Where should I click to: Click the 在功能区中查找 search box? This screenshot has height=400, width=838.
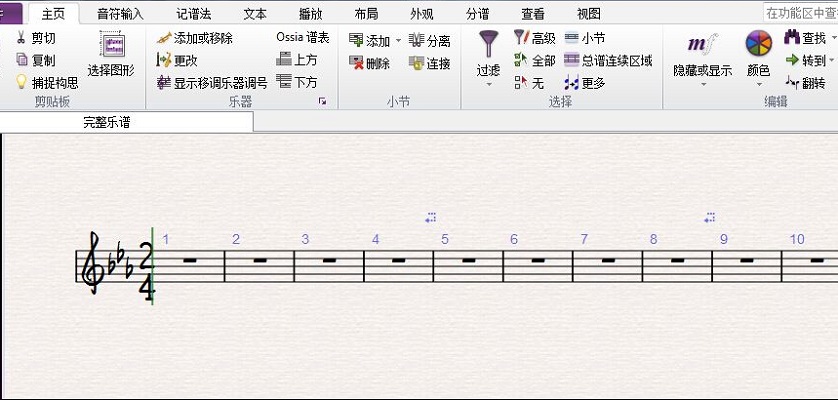pos(801,13)
